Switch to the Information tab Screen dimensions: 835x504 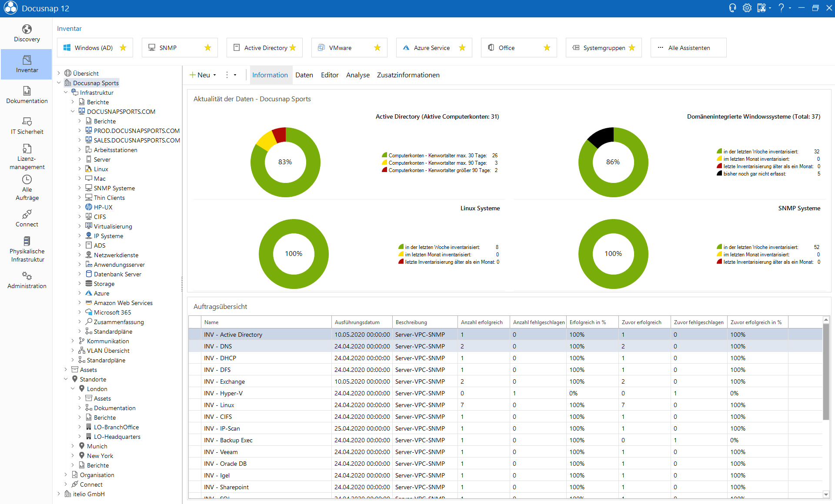[270, 75]
